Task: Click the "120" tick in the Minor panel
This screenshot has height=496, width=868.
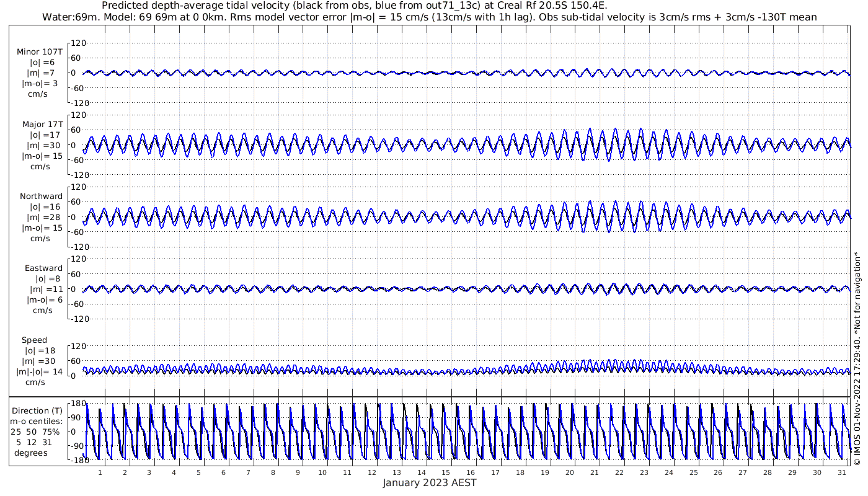Action: click(x=78, y=43)
